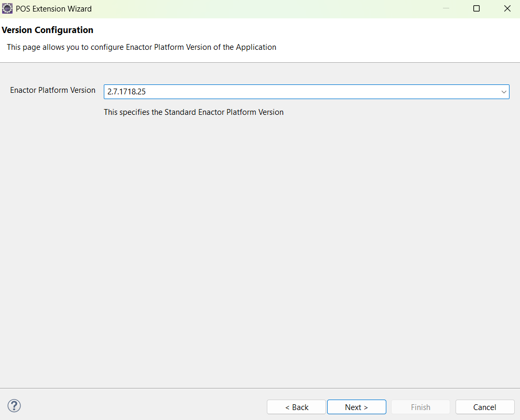Click the Version Configuration heading
Viewport: 520px width, 420px height.
coord(47,30)
